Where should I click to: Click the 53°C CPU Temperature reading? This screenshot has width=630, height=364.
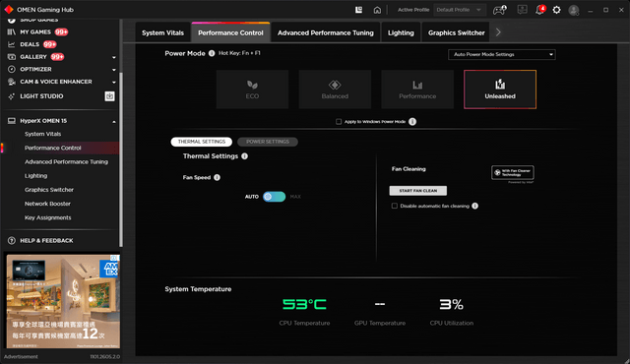[304, 304]
